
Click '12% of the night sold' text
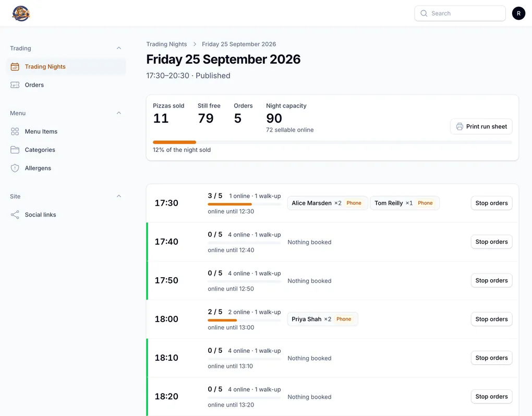coord(182,150)
